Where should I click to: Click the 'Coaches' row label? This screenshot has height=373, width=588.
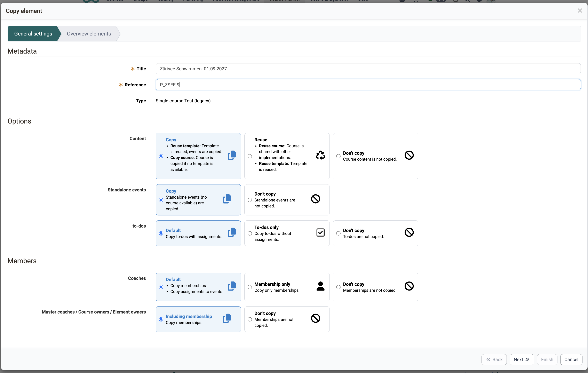click(137, 278)
